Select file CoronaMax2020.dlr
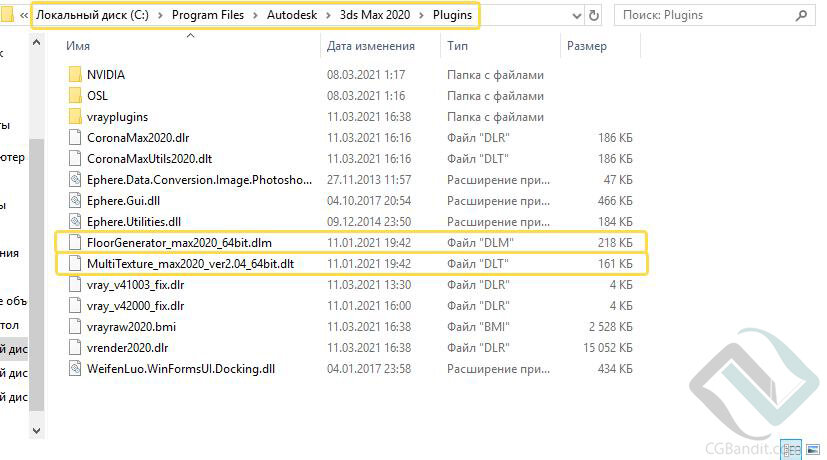Image resolution: width=827 pixels, height=460 pixels. [138, 138]
